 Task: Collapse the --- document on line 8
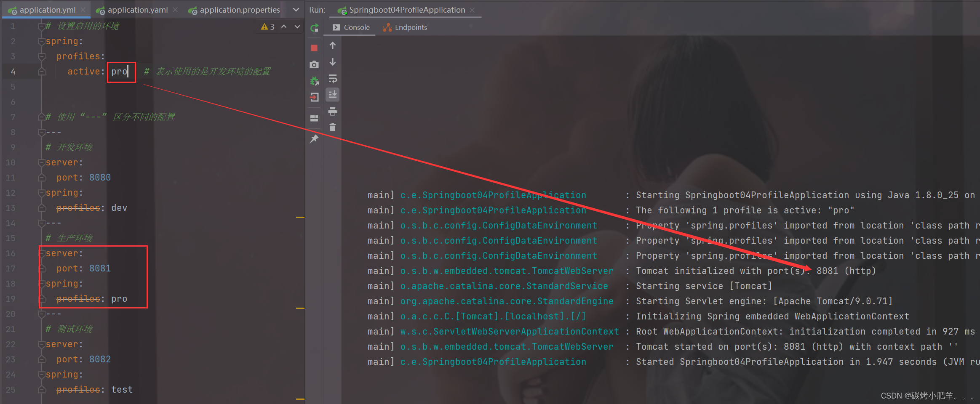(42, 132)
